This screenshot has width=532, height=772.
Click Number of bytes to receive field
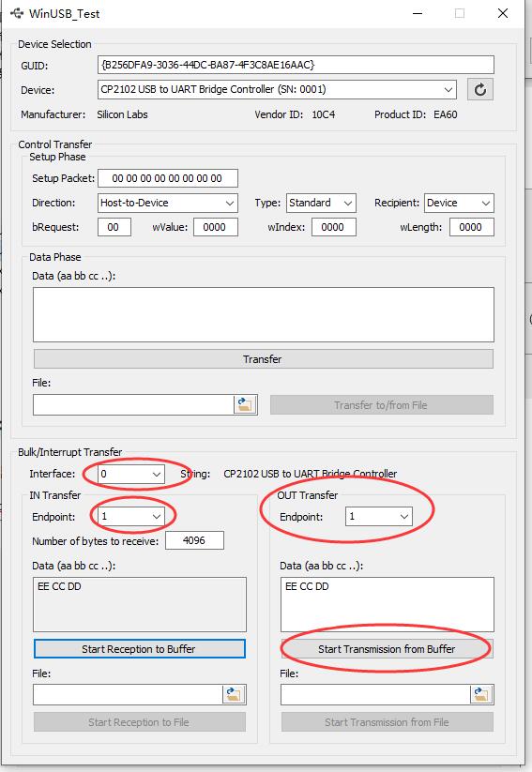[194, 540]
